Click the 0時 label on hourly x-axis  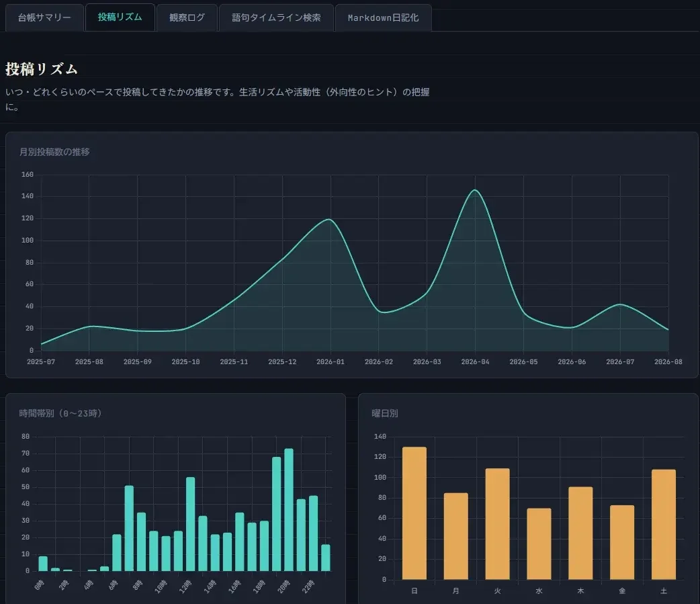click(39, 585)
